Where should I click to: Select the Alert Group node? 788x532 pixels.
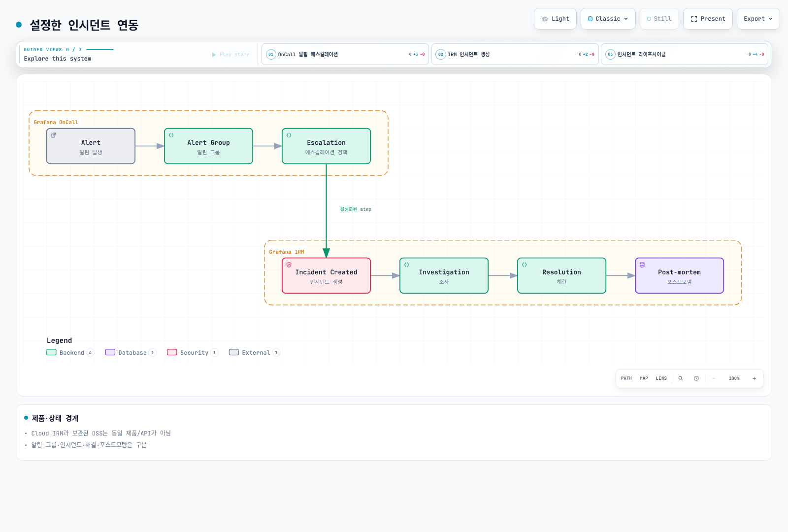pyautogui.click(x=208, y=146)
